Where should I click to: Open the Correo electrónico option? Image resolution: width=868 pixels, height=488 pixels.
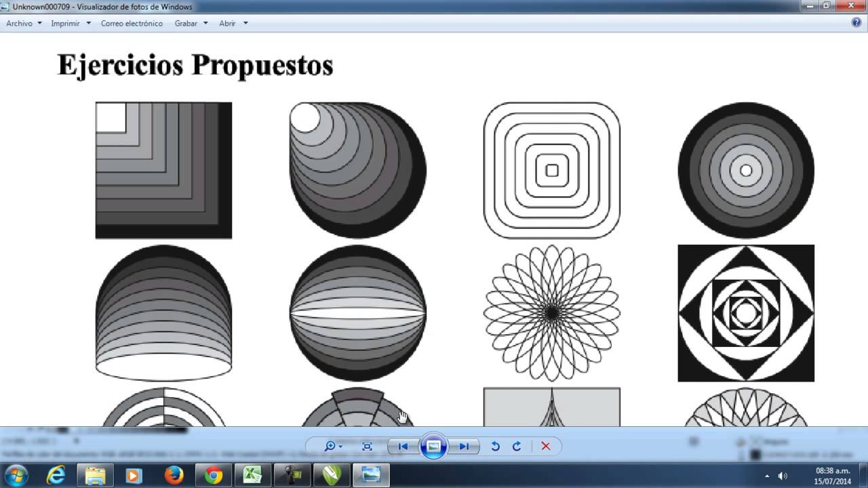132,23
